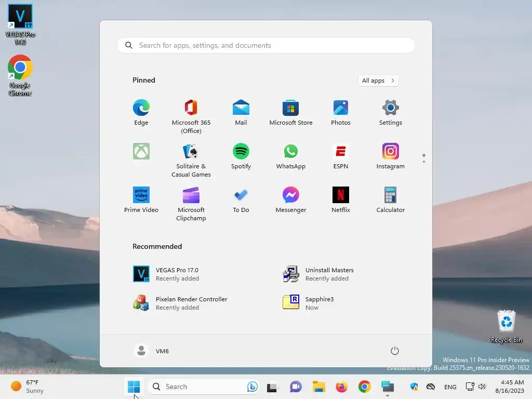The image size is (532, 399).
Task: Launch Instagram from pinned apps
Action: point(391,156)
